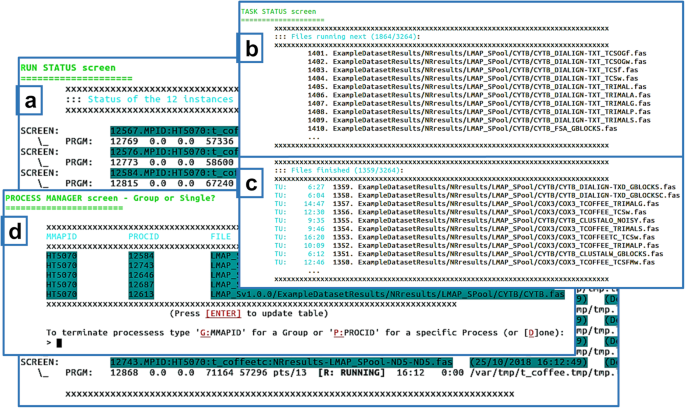
Task: Select row 1405 CYTB_DIALIGN-TXT_TRIMAL.fas
Action: coord(477,86)
